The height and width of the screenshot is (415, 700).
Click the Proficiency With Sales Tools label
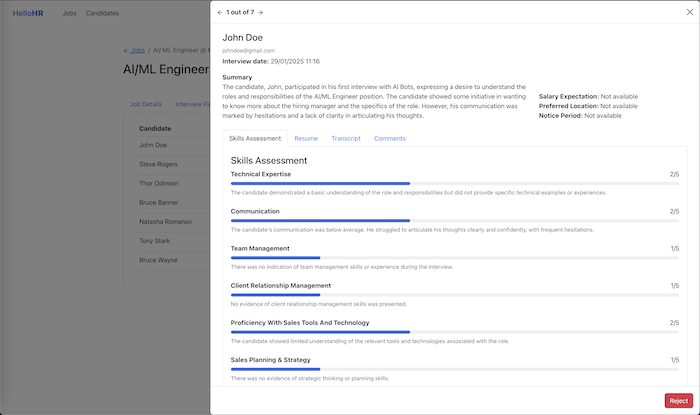[300, 323]
